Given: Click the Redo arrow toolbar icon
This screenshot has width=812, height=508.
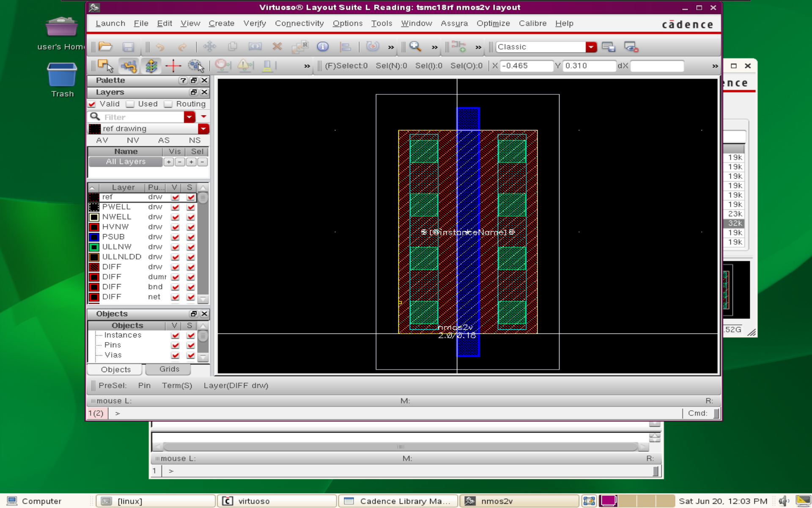Looking at the screenshot, I should pos(182,47).
